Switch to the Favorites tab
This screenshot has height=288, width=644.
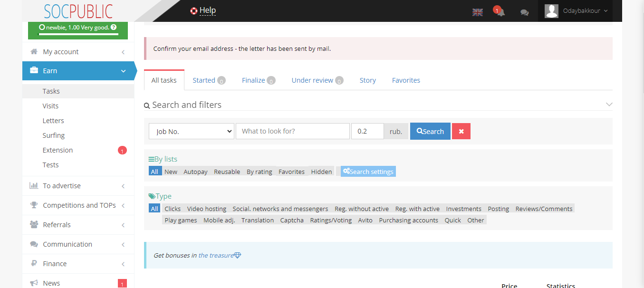pos(406,80)
